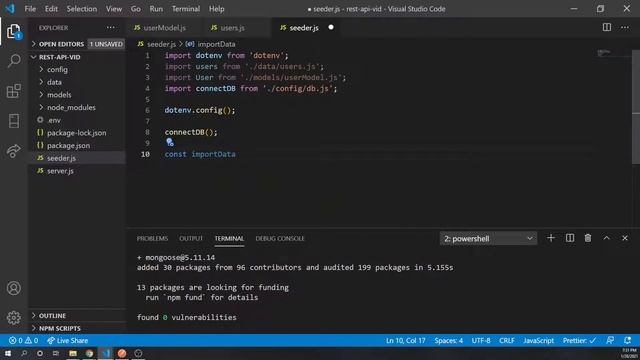Open the Explorer view in activity bar
The image size is (640, 360).
point(13,31)
